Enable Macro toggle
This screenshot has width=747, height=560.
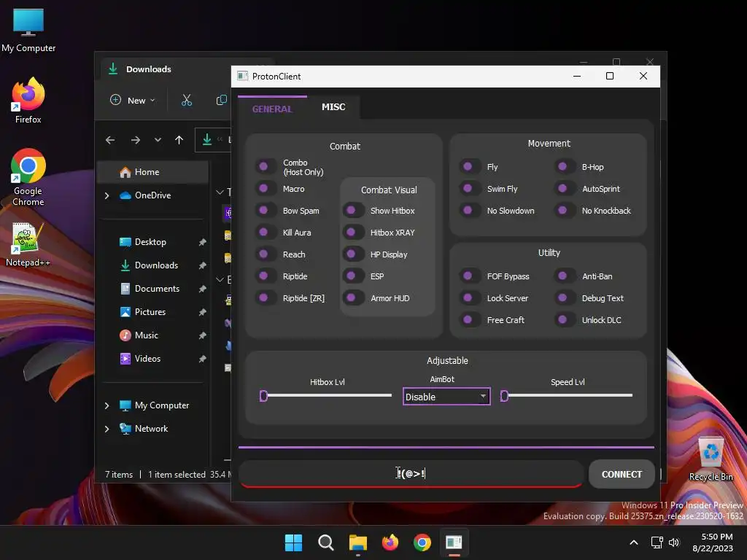click(x=265, y=189)
